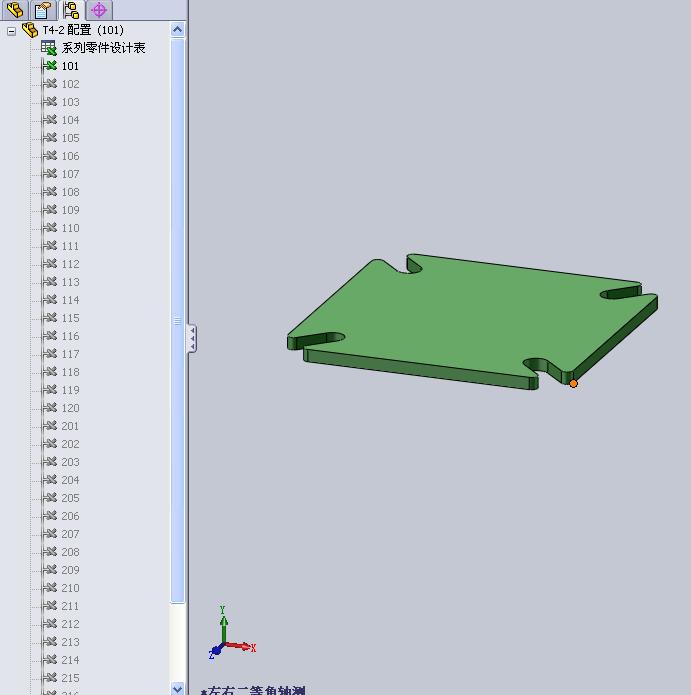Click the icon of configuration 108

(50, 192)
